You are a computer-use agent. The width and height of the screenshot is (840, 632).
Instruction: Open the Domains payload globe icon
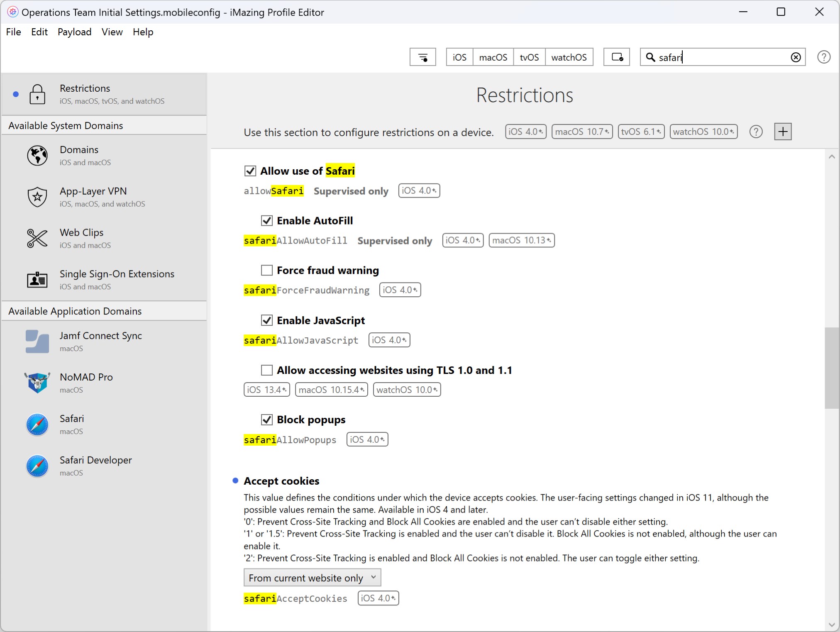tap(37, 156)
